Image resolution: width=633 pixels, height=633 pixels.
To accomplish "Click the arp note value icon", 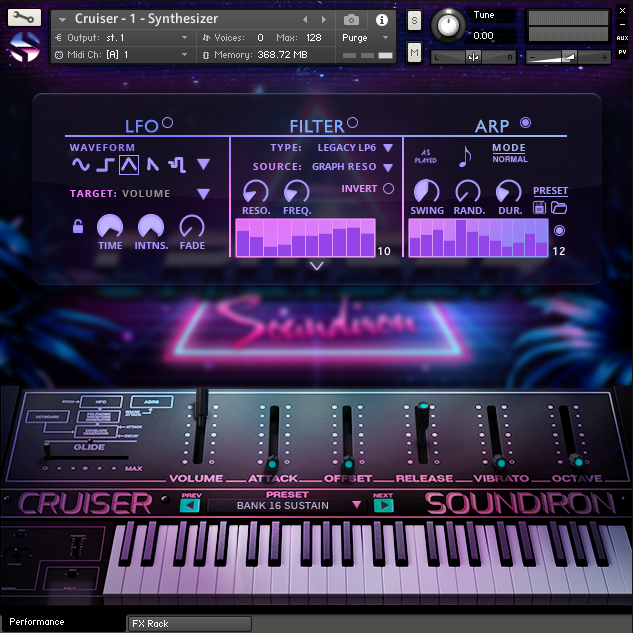I will tap(465, 157).
